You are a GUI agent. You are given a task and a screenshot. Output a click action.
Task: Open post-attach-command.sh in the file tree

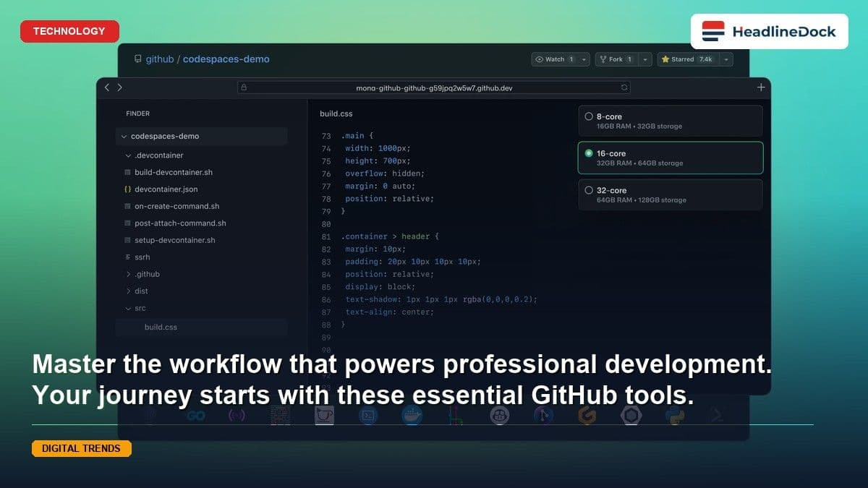coord(180,223)
